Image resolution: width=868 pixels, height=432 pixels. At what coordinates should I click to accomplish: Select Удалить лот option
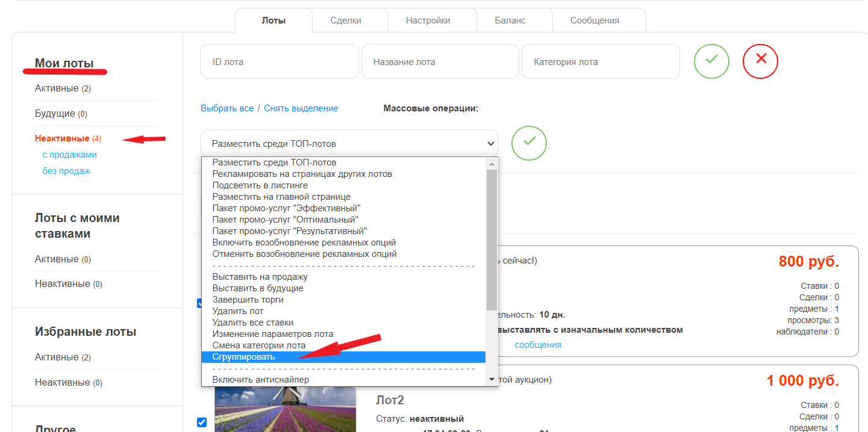[343, 311]
